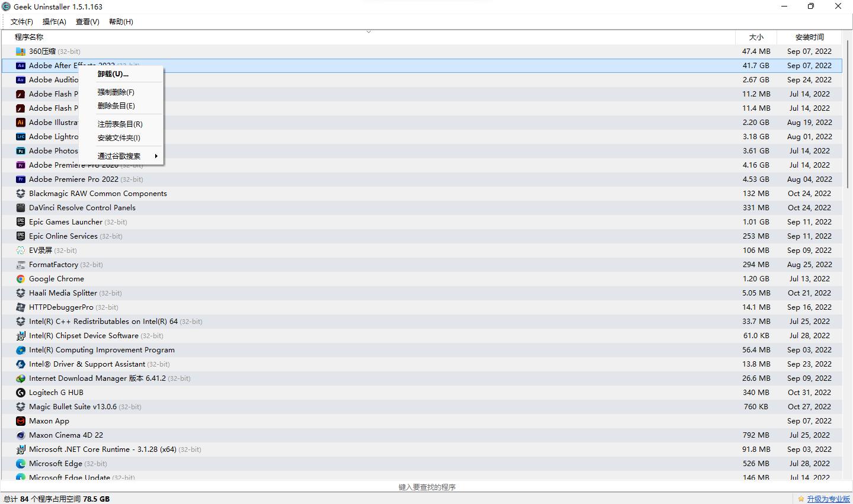
Task: Click the Maxon App icon
Action: (x=21, y=421)
